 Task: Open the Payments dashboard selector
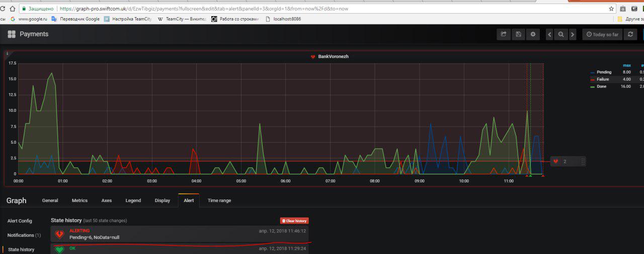(34, 34)
